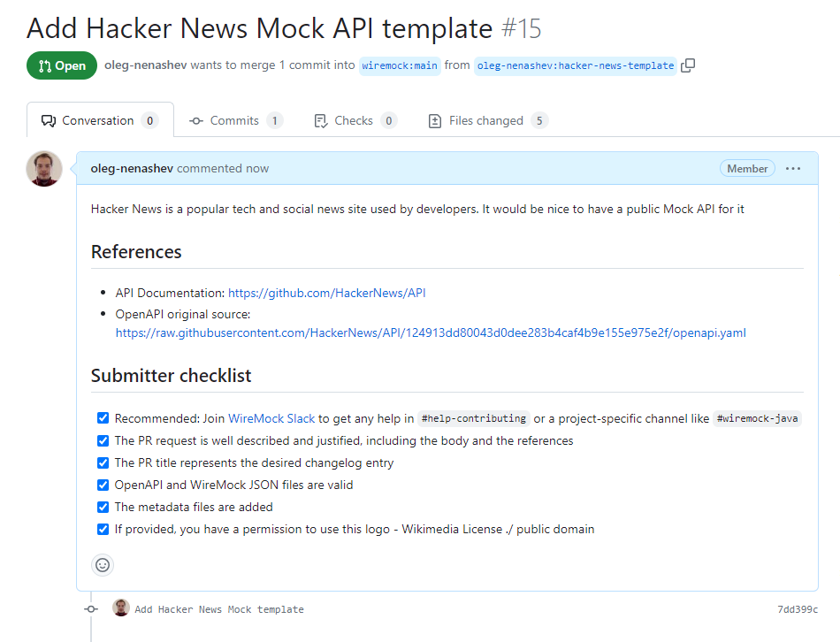Click the green Open status badge
The height and width of the screenshot is (642, 840).
[62, 65]
